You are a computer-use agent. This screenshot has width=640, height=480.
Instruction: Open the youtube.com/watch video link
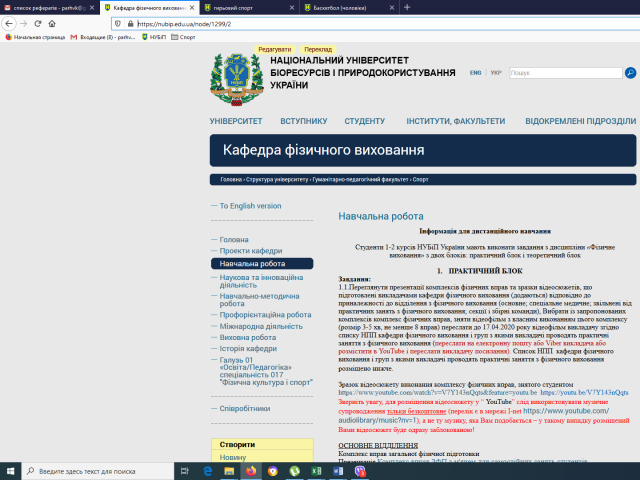tap(438, 393)
